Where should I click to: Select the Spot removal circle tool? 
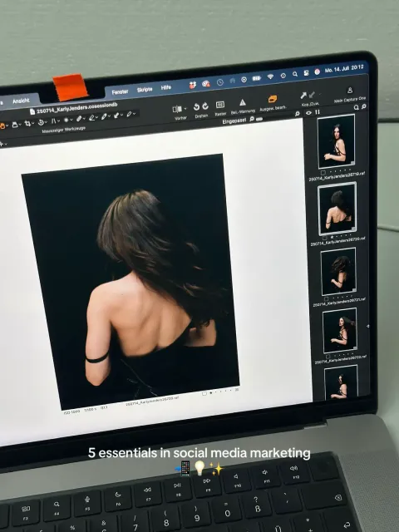click(x=66, y=120)
